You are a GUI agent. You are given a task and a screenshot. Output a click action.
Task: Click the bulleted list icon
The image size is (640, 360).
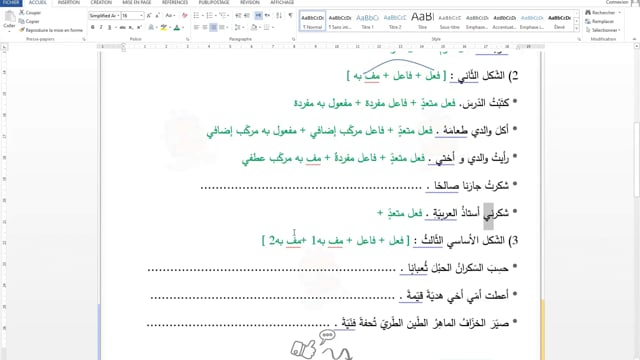(196, 16)
